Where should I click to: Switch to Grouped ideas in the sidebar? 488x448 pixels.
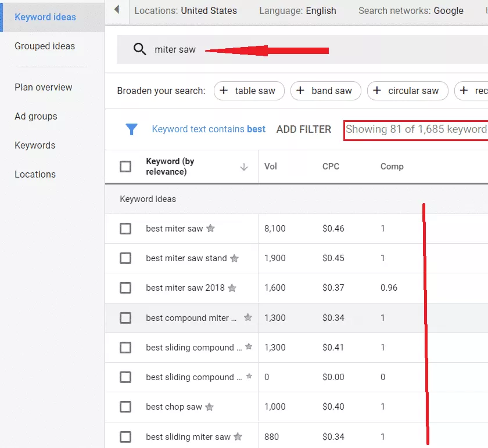pos(45,46)
